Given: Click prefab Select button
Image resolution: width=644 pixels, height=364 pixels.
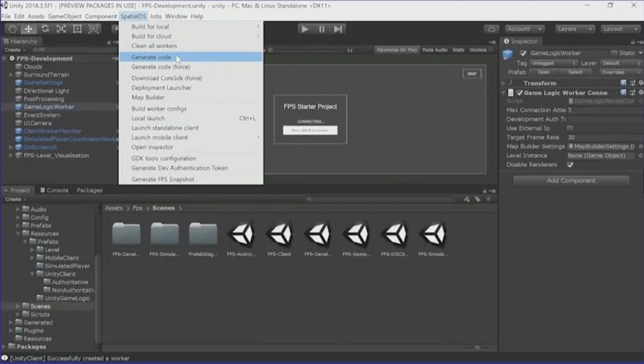Looking at the screenshot, I should coord(575,72).
